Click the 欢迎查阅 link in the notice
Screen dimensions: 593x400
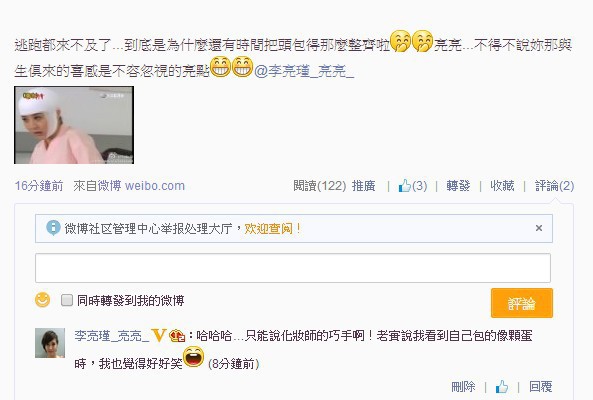point(272,228)
